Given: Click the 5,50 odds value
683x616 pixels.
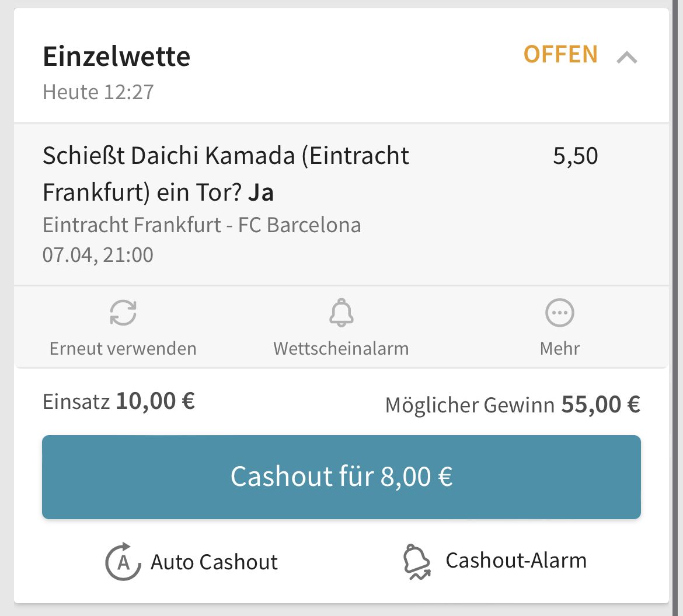Looking at the screenshot, I should tap(576, 156).
